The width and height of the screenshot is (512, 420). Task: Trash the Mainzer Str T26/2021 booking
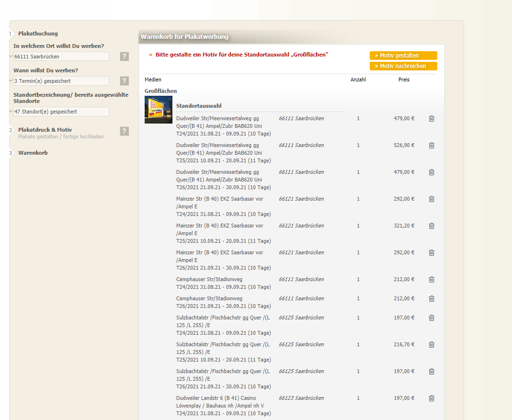pyautogui.click(x=432, y=253)
